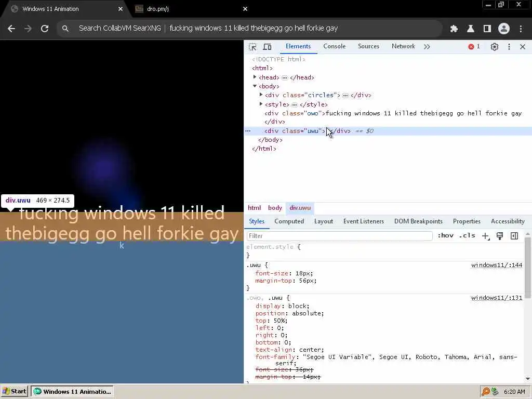Click the magnifier tray icon
This screenshot has height=399, width=532.
point(486,392)
